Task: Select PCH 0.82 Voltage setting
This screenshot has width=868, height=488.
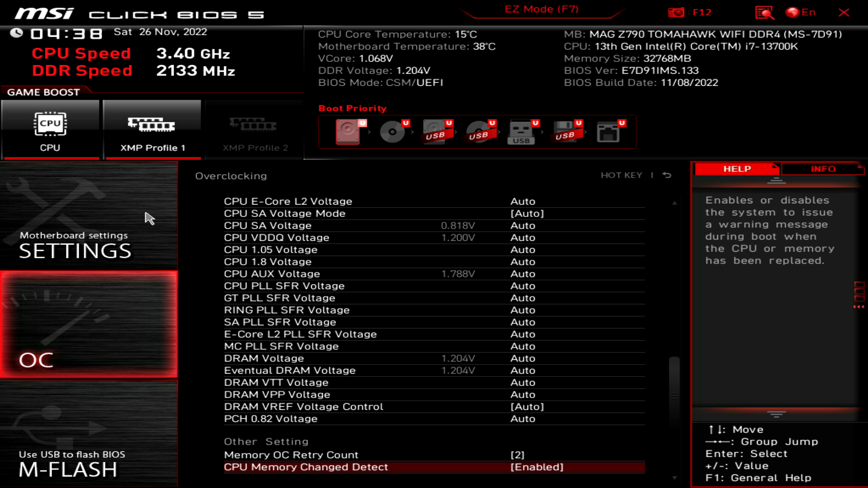Action: click(434, 419)
